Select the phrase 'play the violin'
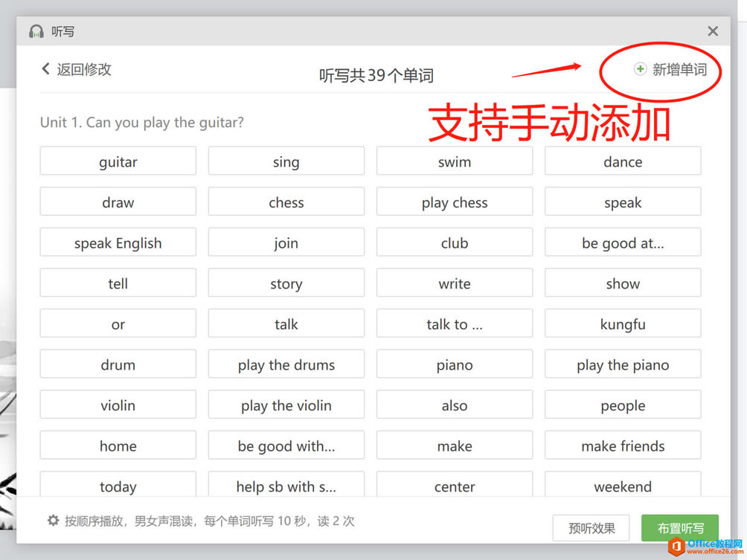The width and height of the screenshot is (747, 560). (x=286, y=405)
